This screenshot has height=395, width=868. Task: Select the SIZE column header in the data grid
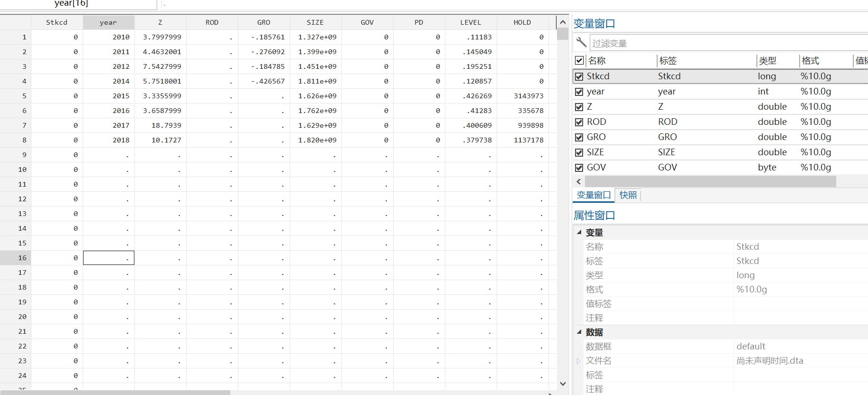(x=316, y=22)
